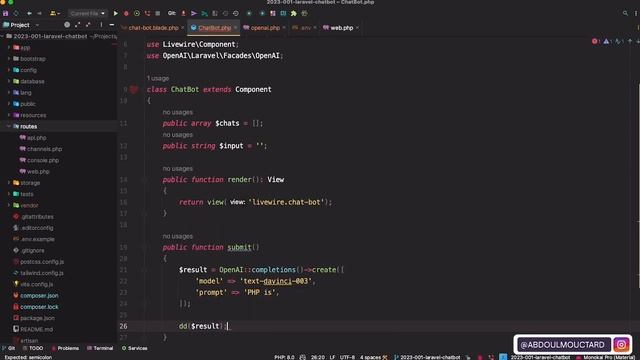Image resolution: width=640 pixels, height=360 pixels.
Task: Expand the vendor folder arrow
Action: 9,205
